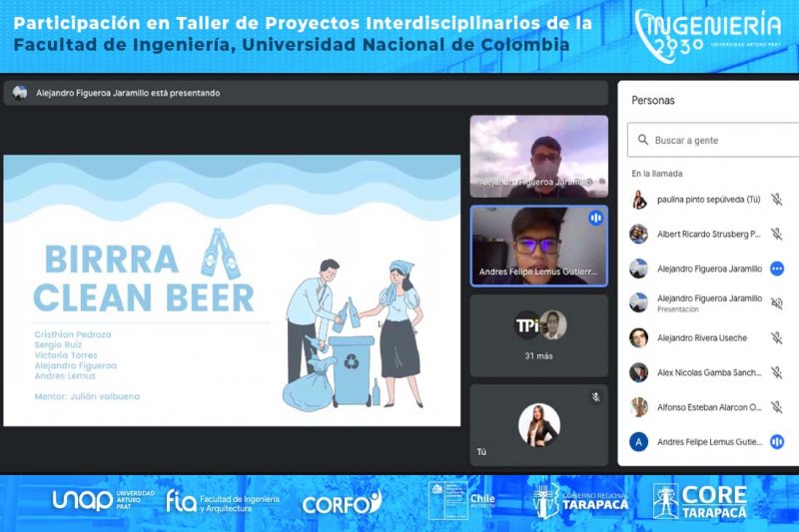Toggle the mic icon beside paulina pinto sepúlveda
Screen dimensions: 799x532
(776, 200)
